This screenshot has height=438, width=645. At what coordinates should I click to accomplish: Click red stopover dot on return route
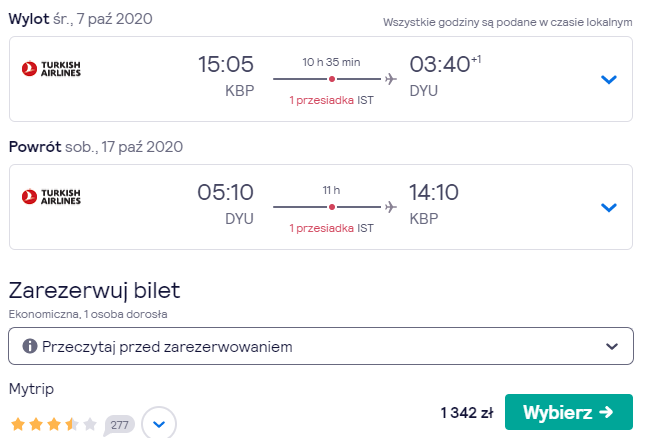332,207
